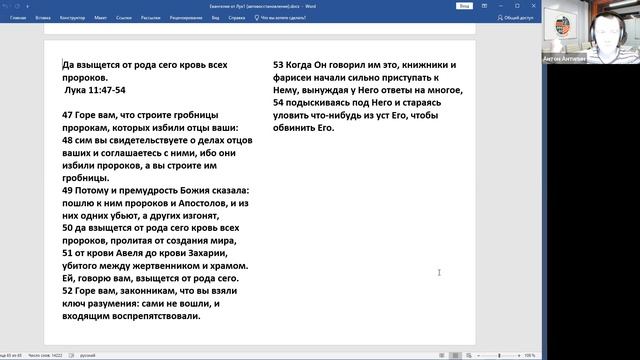Expand the quick access toolbar customize dropdown
Screen dimensions: 640x360
tap(28, 6)
